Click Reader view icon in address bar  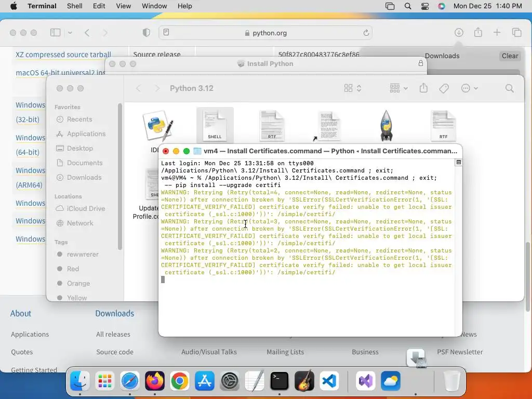tap(166, 32)
